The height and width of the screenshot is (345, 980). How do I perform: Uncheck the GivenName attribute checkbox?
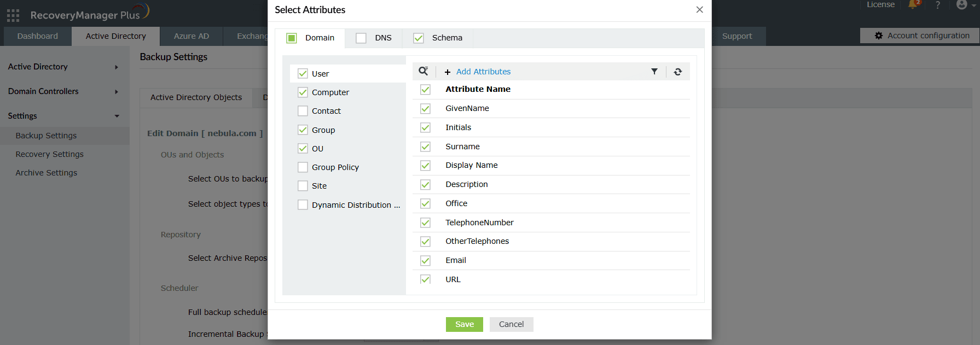425,108
